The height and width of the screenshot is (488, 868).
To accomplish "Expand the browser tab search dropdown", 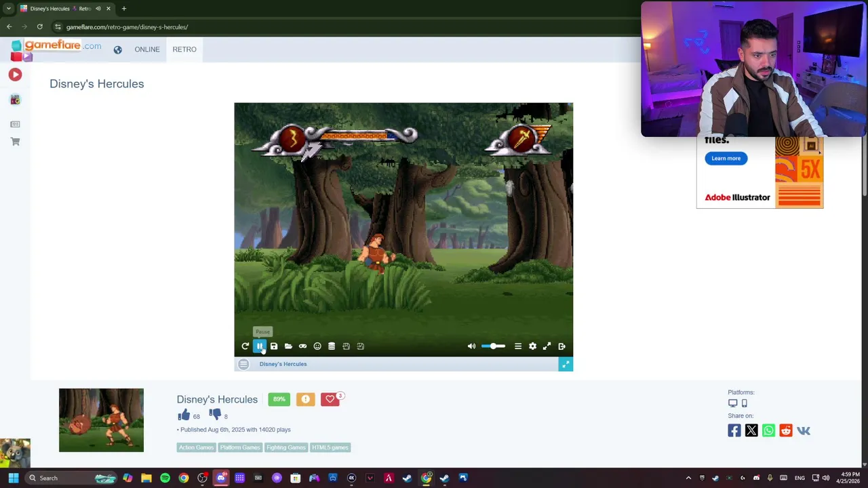I will coord(8,9).
